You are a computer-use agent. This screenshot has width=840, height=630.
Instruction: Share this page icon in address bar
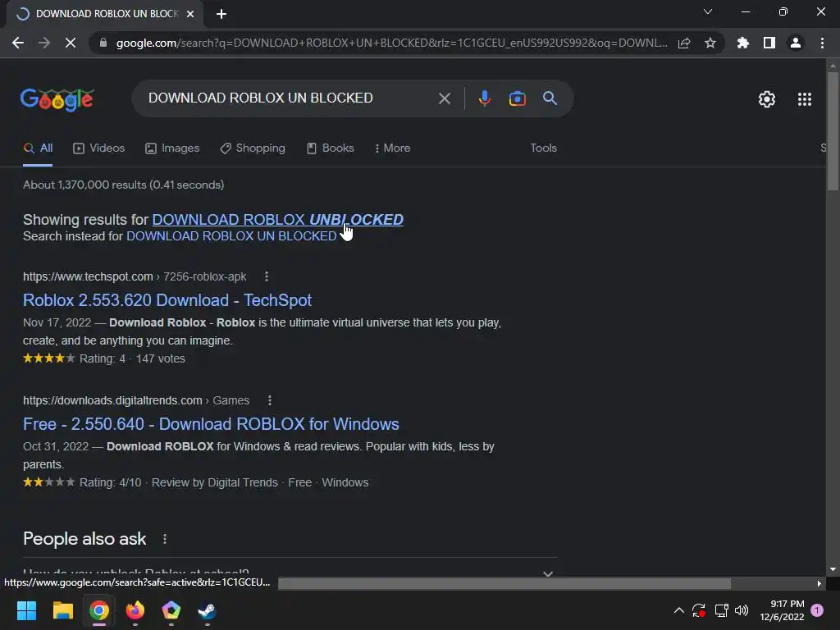684,43
